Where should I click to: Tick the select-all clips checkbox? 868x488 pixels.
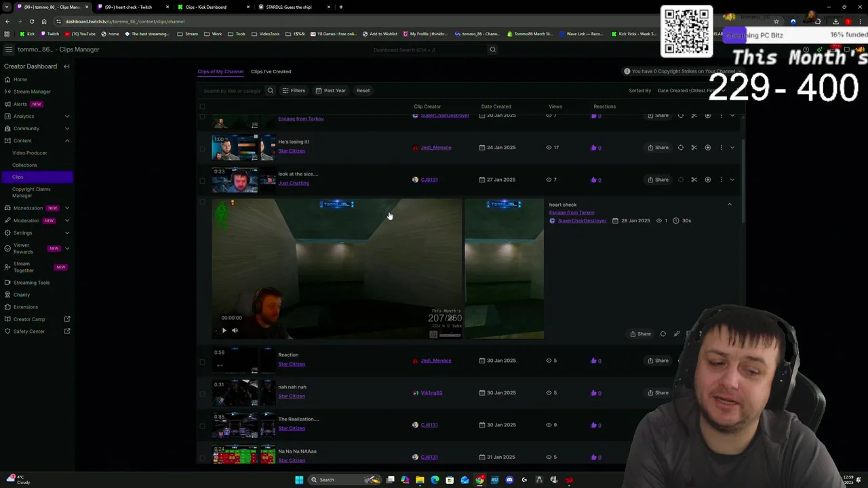click(x=202, y=106)
